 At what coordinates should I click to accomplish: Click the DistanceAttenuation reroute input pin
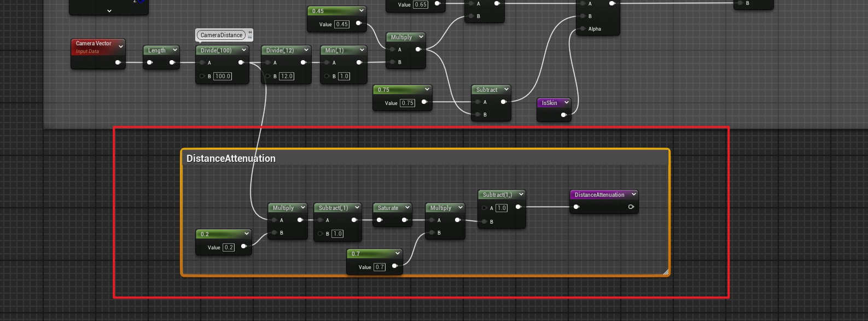[x=576, y=207]
